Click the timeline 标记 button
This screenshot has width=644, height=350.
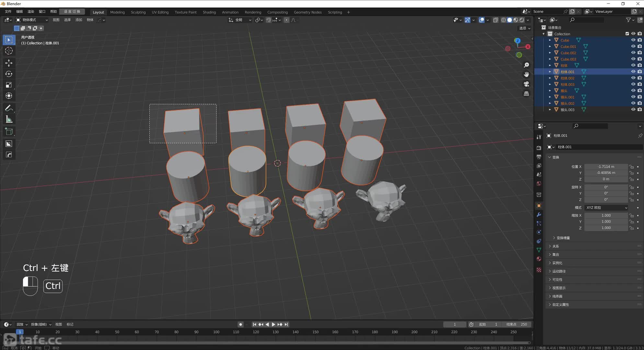pos(70,324)
